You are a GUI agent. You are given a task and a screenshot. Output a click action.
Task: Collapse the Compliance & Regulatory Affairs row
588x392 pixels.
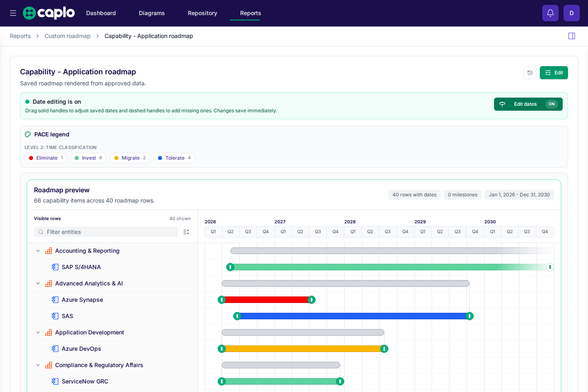(38, 365)
